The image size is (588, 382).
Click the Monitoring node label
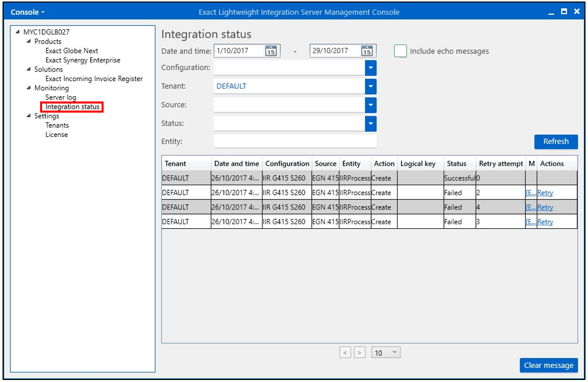tap(52, 88)
